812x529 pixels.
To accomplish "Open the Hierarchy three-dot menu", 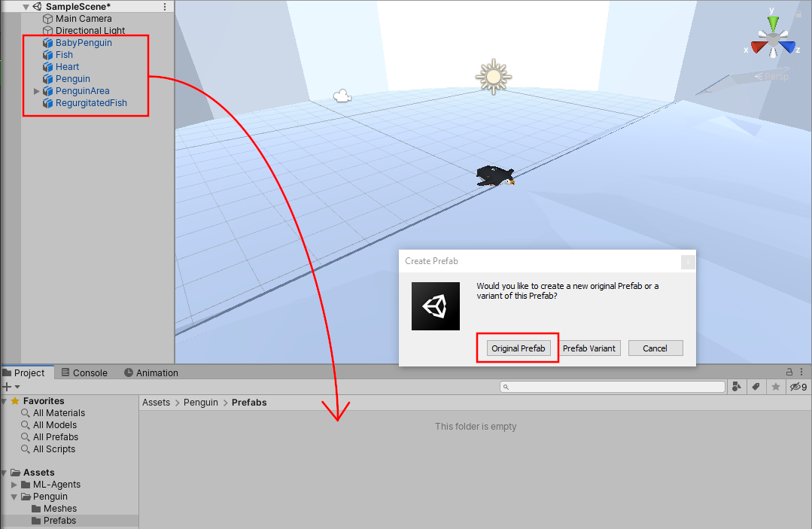I will pos(165,6).
